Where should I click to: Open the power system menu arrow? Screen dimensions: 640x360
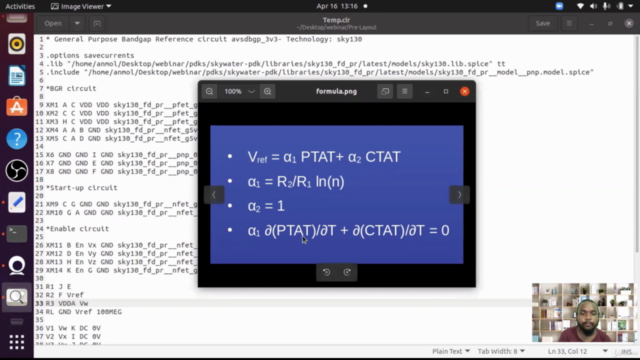[631, 6]
